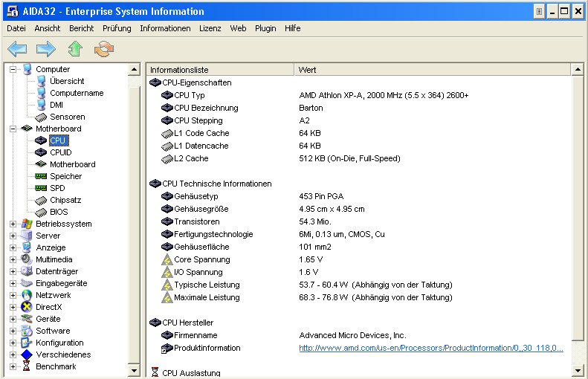
Task: Click the Verschiedenes blue diamond icon
Action: [x=27, y=354]
